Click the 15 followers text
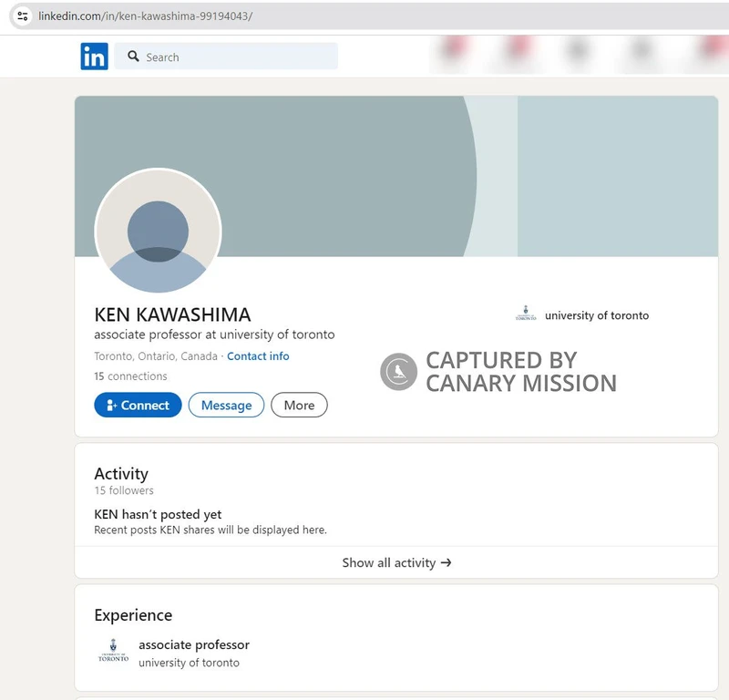This screenshot has width=729, height=700. tap(124, 490)
